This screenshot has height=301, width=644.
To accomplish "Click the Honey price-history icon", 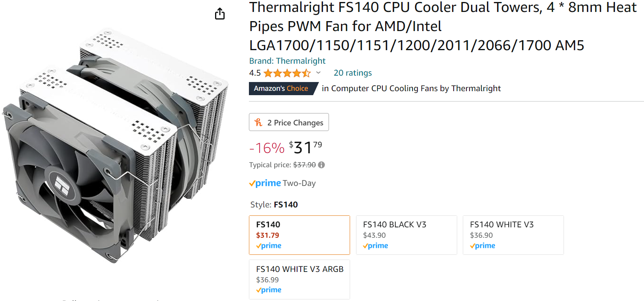I will click(x=258, y=123).
